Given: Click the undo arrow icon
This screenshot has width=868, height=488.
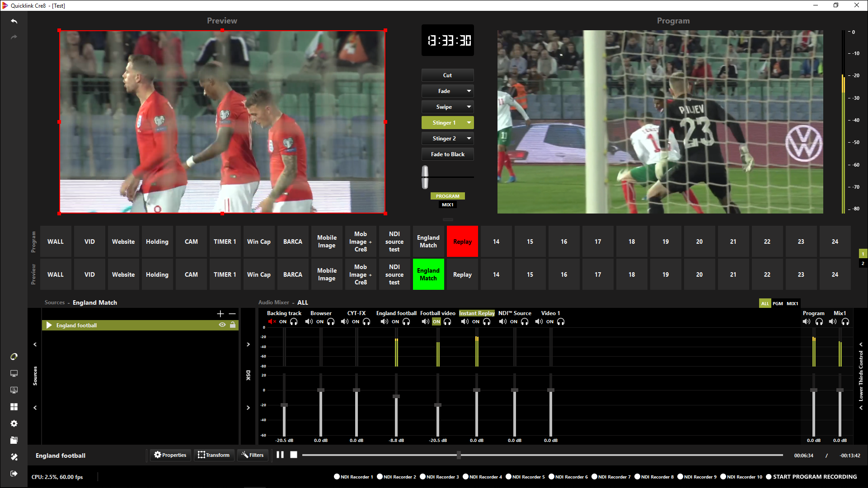Looking at the screenshot, I should coord(14,21).
